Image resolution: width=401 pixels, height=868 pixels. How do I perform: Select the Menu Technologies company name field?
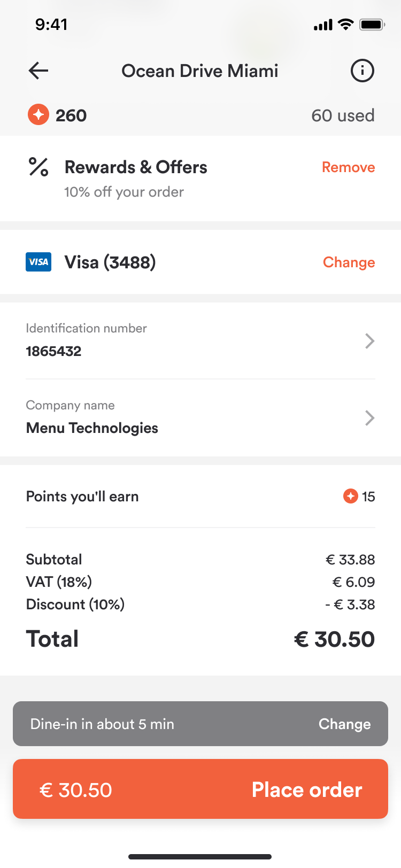click(200, 417)
